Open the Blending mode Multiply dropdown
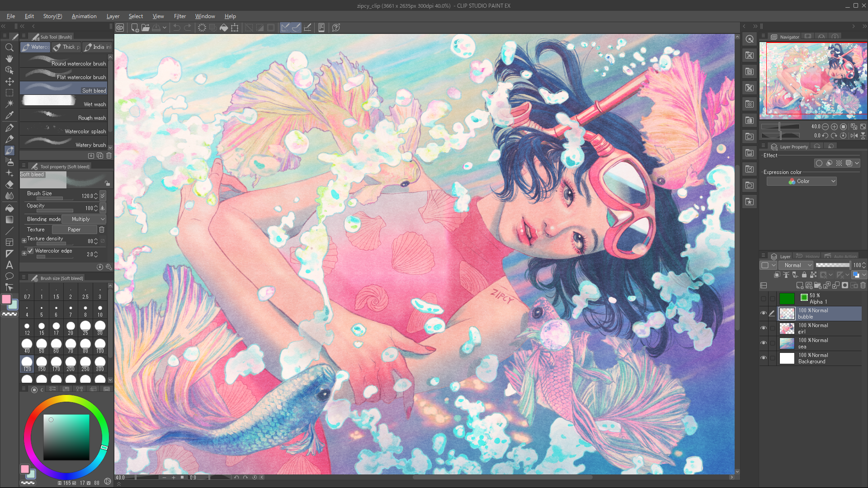This screenshot has width=868, height=488. [84, 219]
